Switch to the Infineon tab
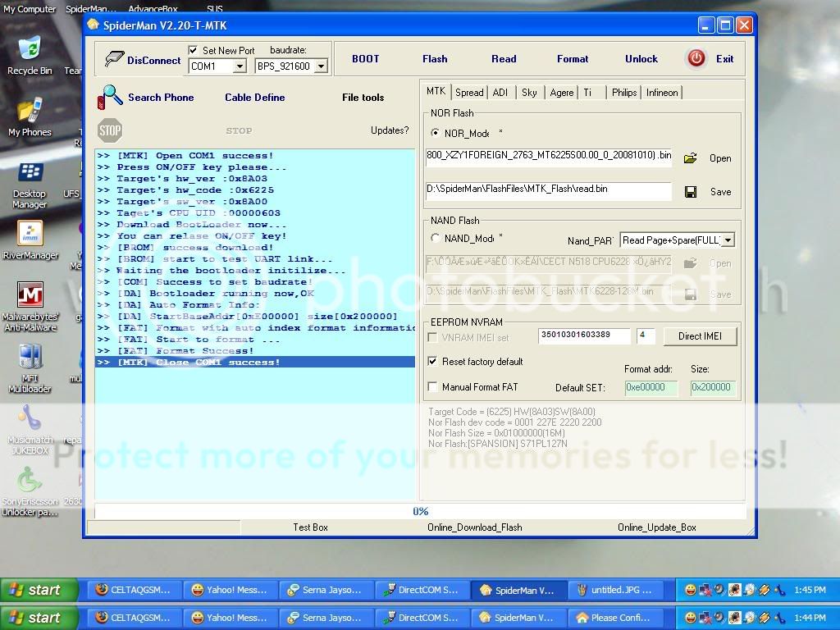The height and width of the screenshot is (630, 840). [x=662, y=93]
